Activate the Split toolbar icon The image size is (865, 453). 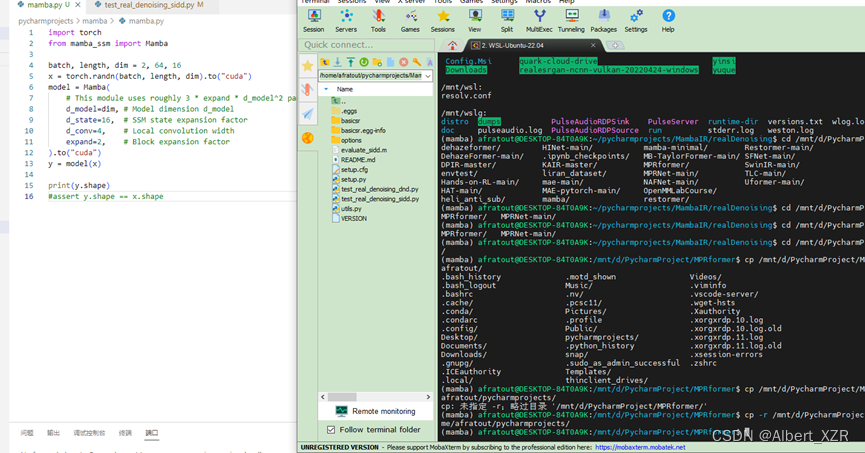506,21
